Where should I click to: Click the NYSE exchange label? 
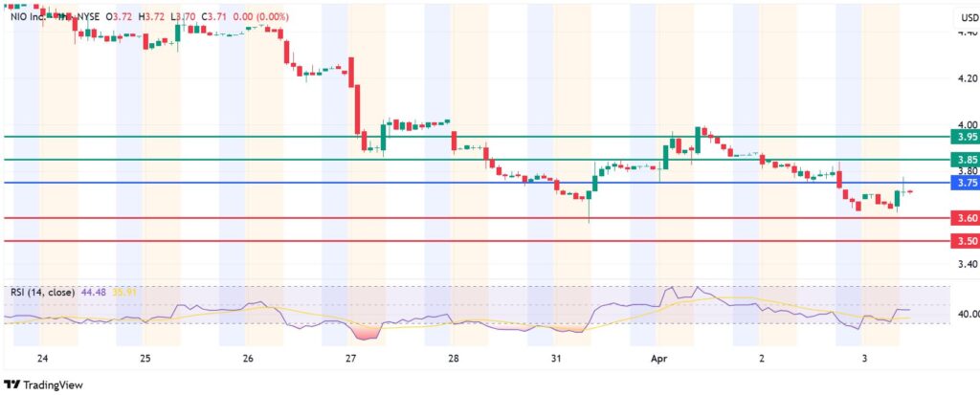[89, 17]
